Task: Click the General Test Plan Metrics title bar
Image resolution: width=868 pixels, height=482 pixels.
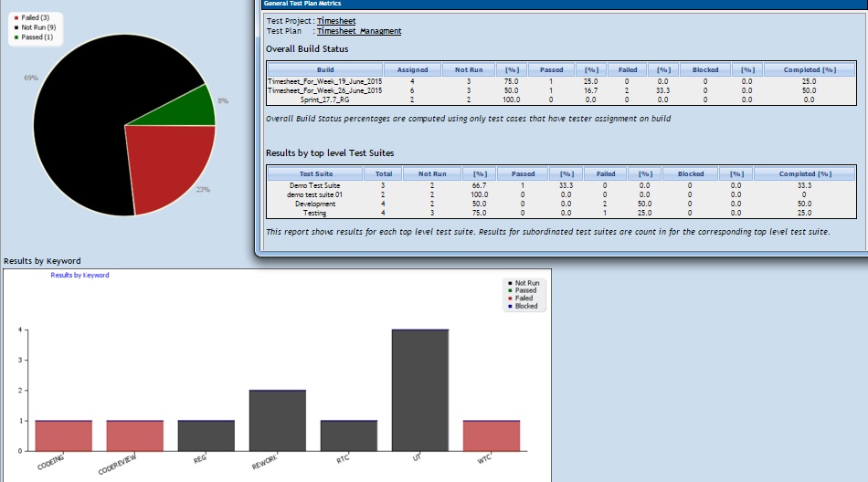Action: [x=548, y=4]
